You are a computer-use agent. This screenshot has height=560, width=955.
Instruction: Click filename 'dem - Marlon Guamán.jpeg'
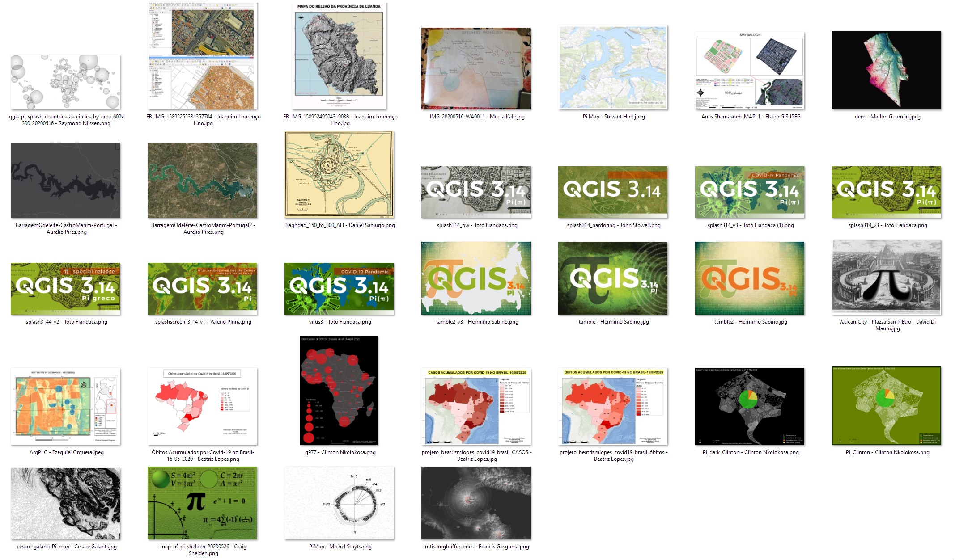[887, 117]
